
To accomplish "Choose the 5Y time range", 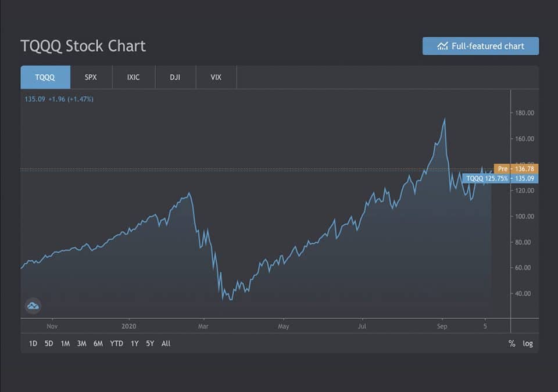I will [150, 344].
